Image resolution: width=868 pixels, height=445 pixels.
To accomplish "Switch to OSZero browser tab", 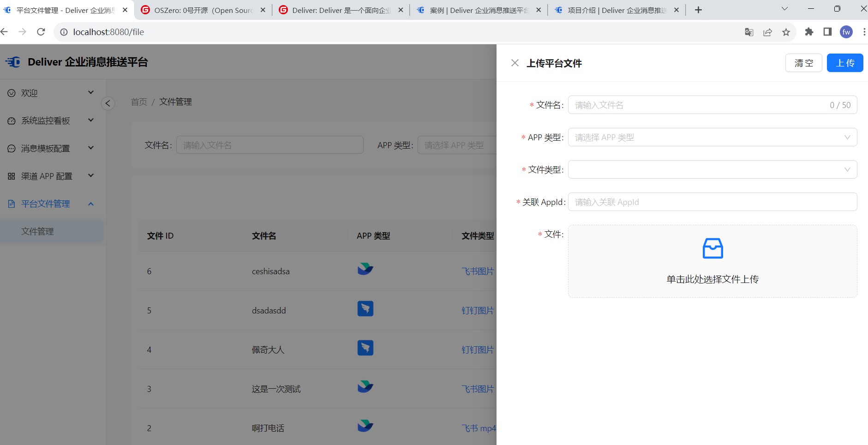I will click(203, 10).
